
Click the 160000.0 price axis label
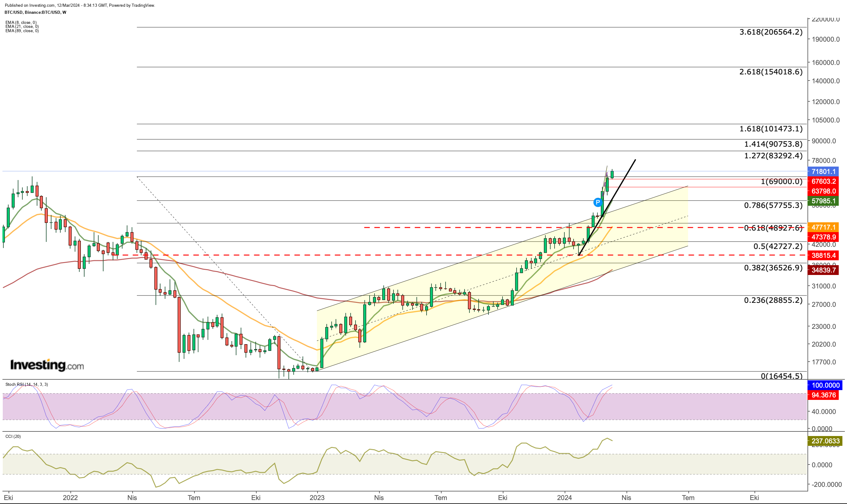click(x=825, y=62)
